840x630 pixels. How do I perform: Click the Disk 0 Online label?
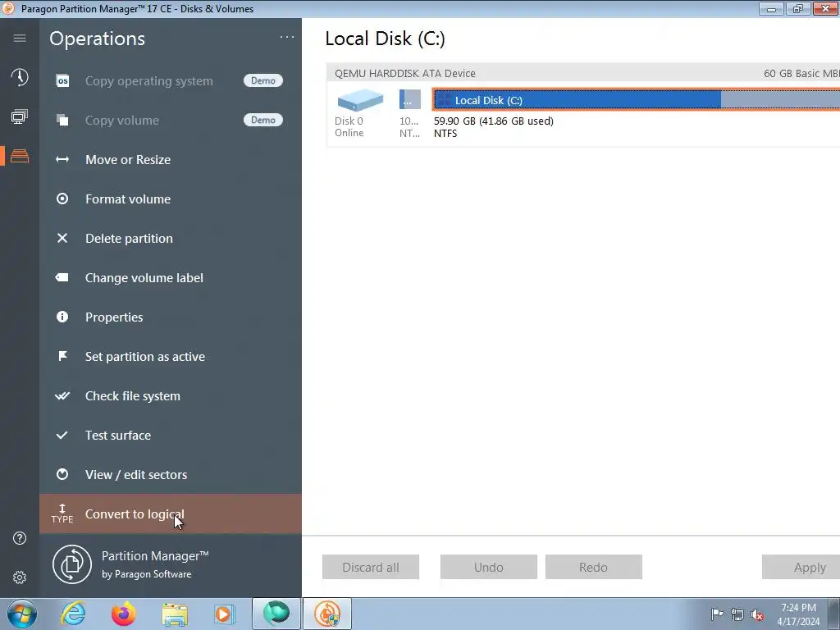349,127
